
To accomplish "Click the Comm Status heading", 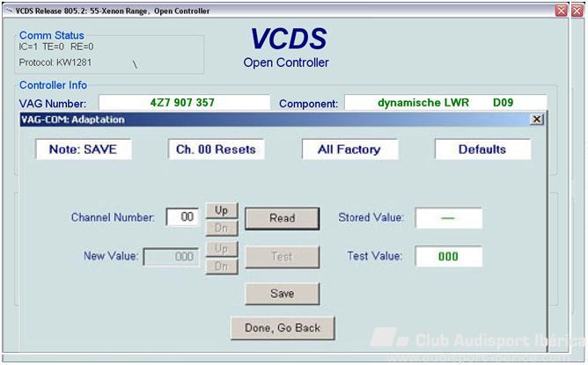I will [52, 35].
